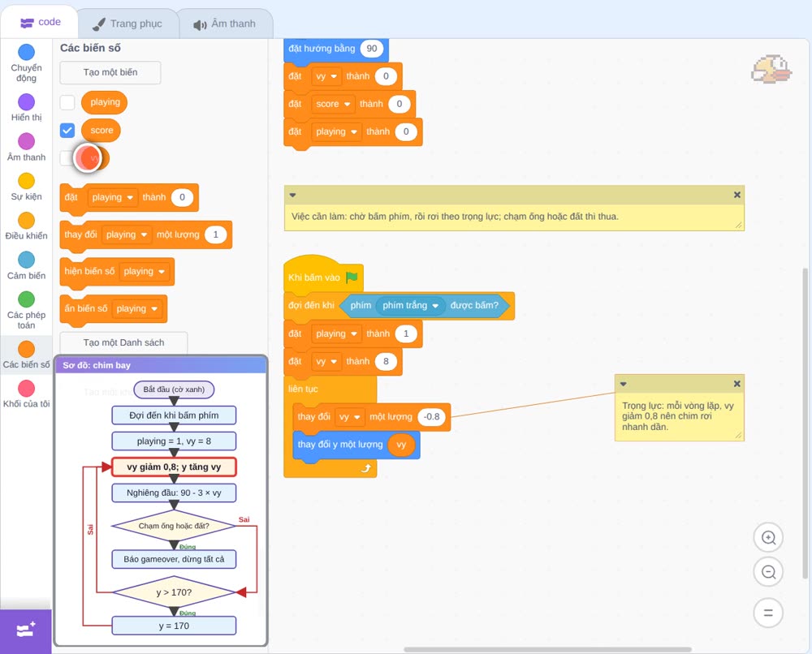Open the Hiển thị block category

coord(26,108)
